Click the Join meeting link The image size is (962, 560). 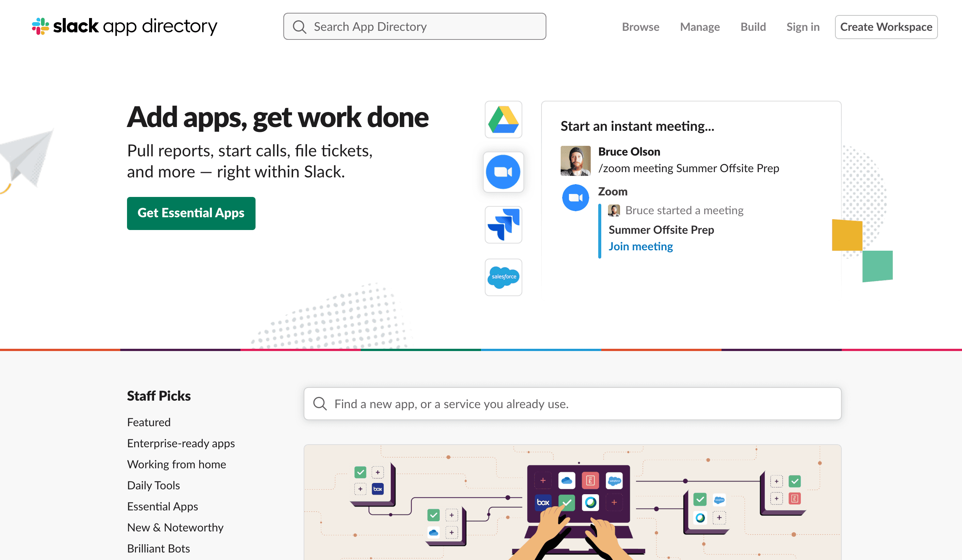[641, 247]
